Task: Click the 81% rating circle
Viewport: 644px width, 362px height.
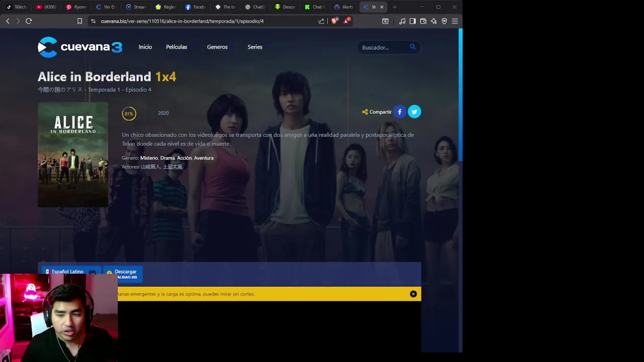Action: click(x=129, y=114)
